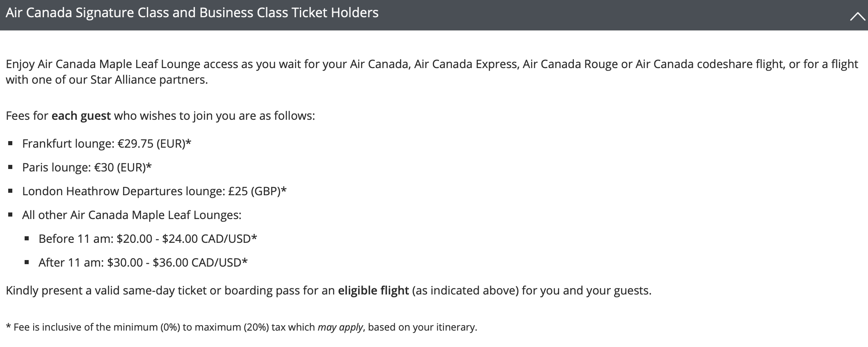Screen dimensions: 868x347
Task: Click the Frankfurt lounge fee line
Action: [x=107, y=144]
